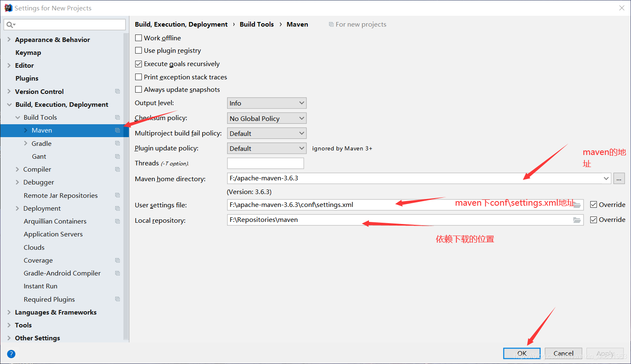This screenshot has height=364, width=631.
Task: Close the Settings dialog window
Action: click(x=622, y=8)
